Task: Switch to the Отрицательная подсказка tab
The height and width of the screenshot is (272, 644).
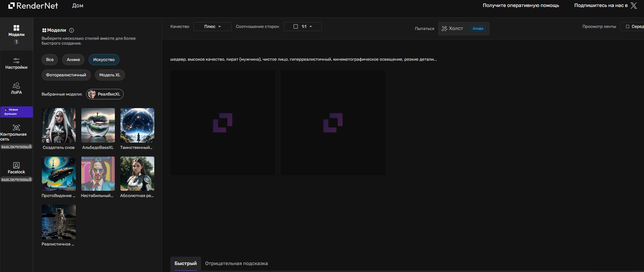Action: [236, 263]
